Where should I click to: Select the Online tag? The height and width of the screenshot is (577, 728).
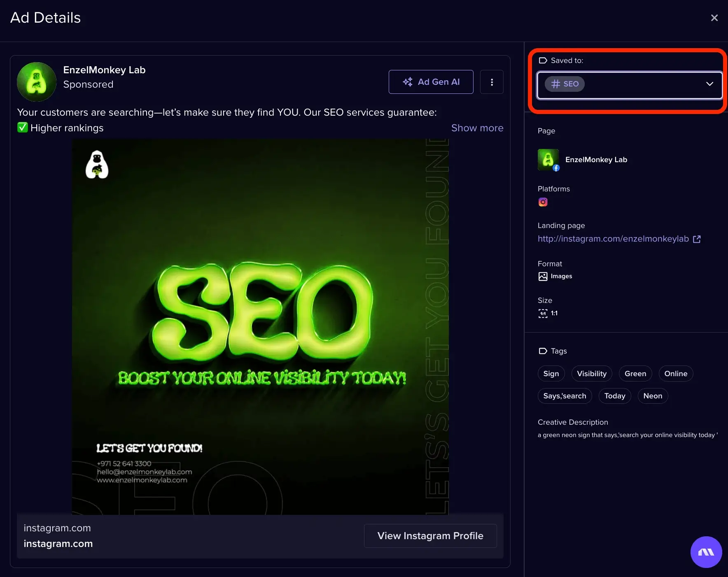click(676, 374)
